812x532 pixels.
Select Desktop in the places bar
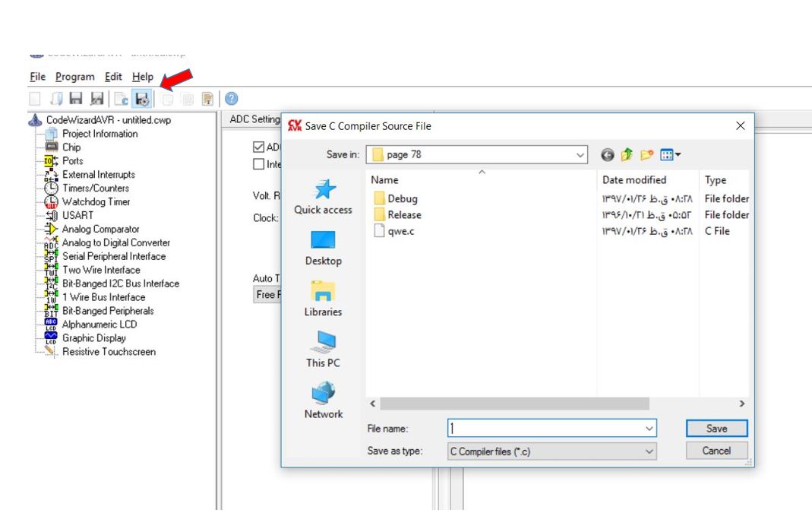(323, 248)
